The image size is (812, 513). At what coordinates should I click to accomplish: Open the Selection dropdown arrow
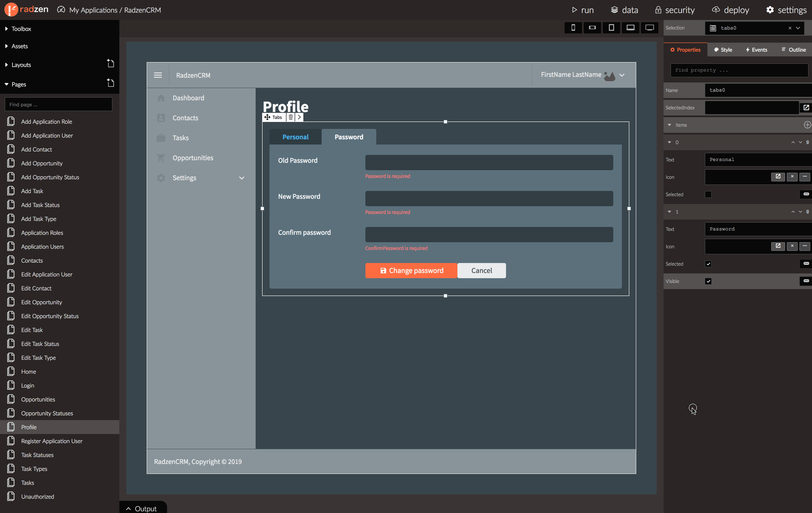pyautogui.click(x=798, y=28)
